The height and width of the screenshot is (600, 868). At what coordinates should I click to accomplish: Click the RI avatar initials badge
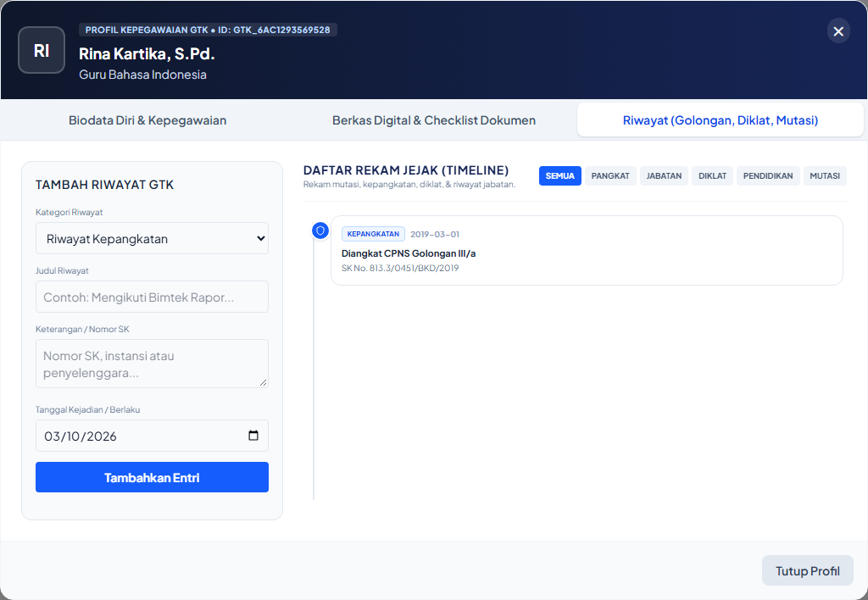[x=42, y=50]
